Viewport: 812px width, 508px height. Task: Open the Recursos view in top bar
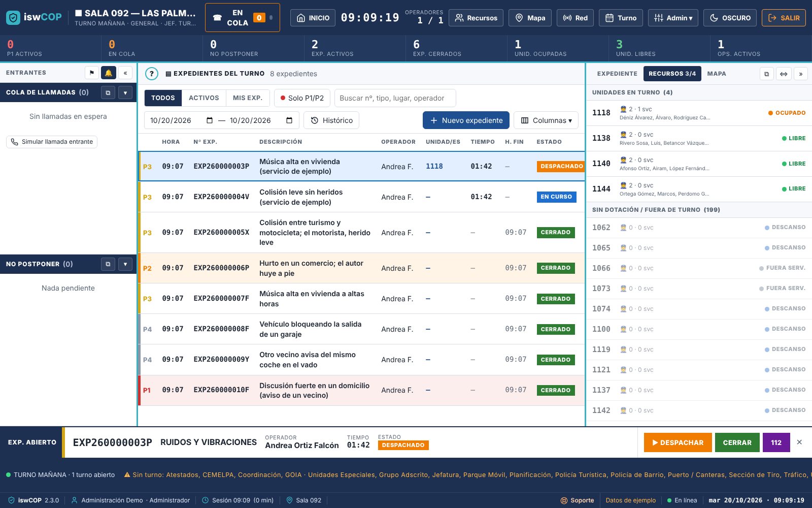pyautogui.click(x=476, y=18)
